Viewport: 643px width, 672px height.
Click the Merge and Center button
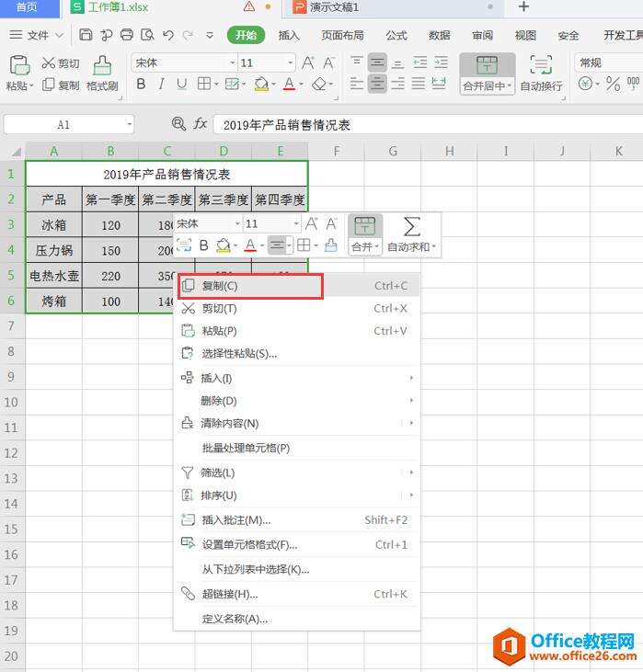tap(488, 74)
